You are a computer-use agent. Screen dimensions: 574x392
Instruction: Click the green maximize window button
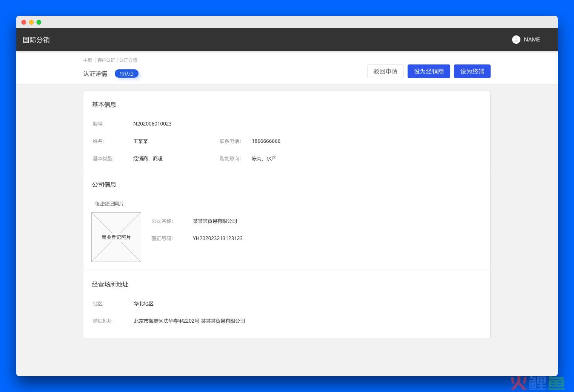coord(39,22)
